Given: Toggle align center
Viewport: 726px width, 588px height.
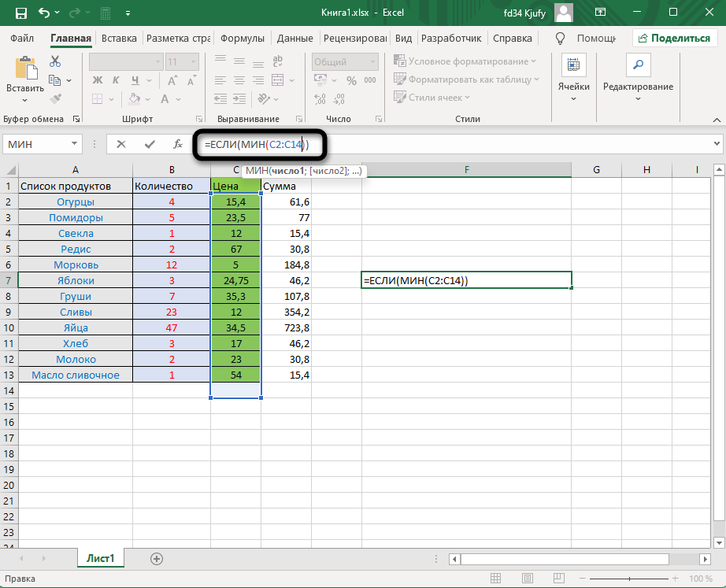Looking at the screenshot, I should click(239, 80).
